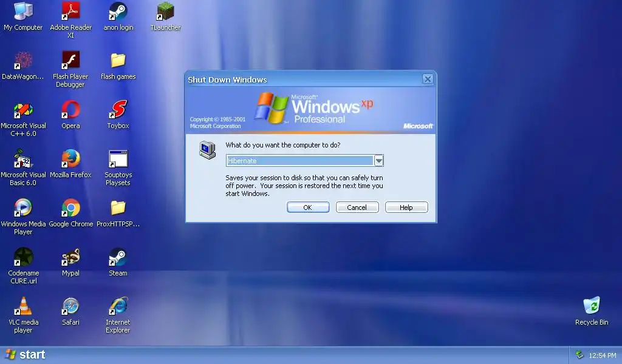The image size is (622, 364).
Task: Select the flash games folder
Action: click(x=118, y=60)
